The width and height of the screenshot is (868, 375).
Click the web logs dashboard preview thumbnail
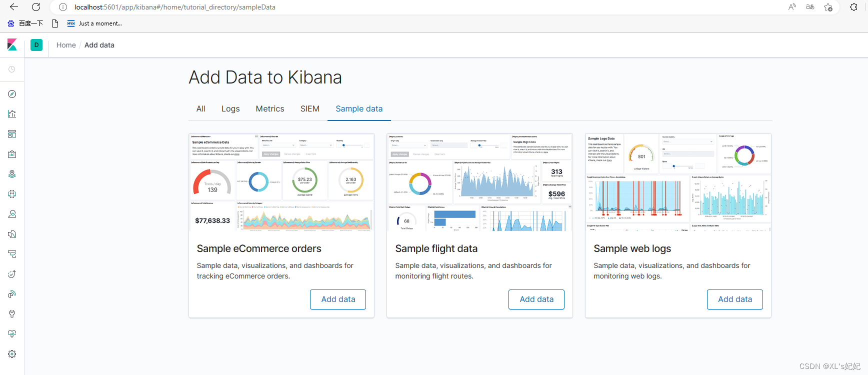[x=678, y=182]
